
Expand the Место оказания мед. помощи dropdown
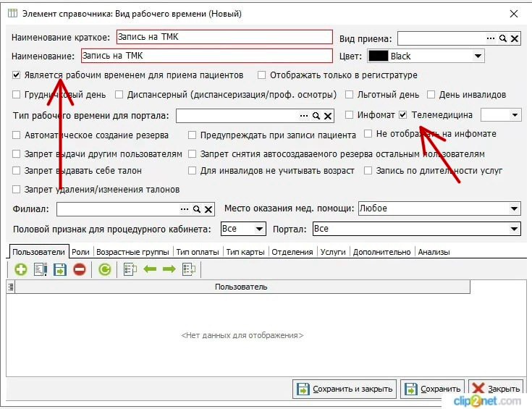514,208
